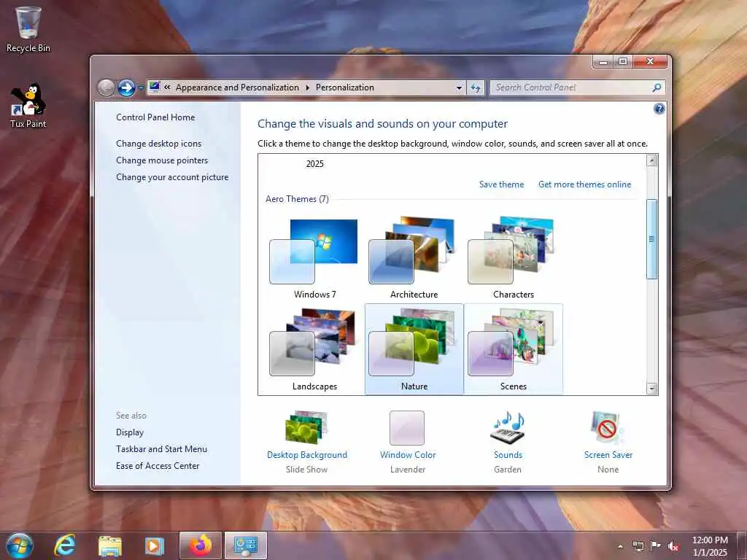Click the Sounds label link
Image resolution: width=747 pixels, height=560 pixels.
point(508,455)
